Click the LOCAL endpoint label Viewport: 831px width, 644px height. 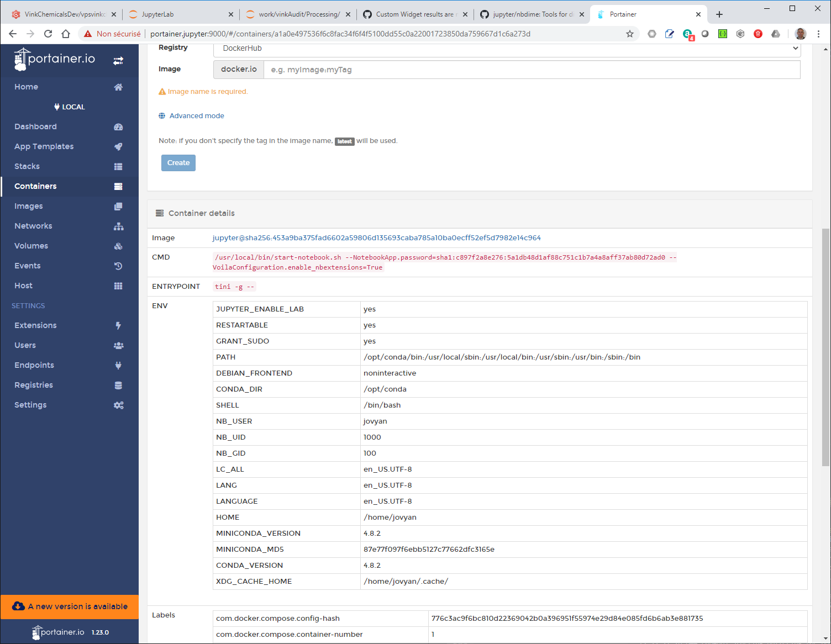pyautogui.click(x=70, y=107)
